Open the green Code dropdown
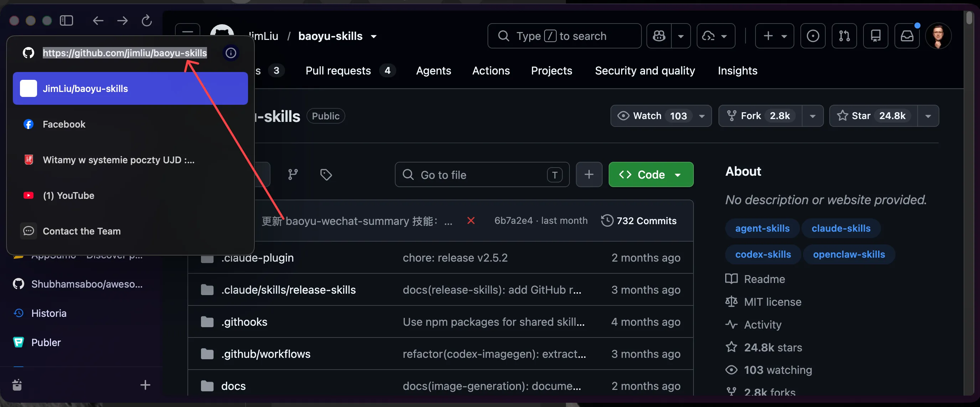The height and width of the screenshot is (407, 980). [651, 175]
